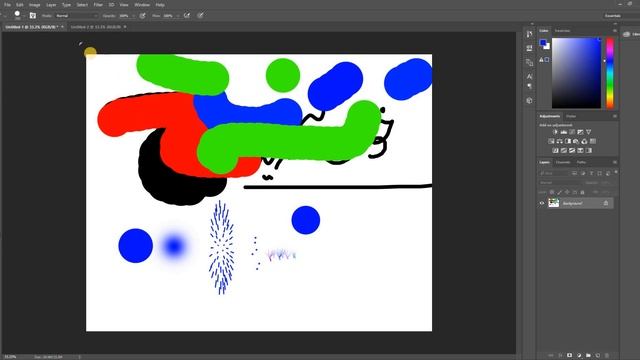Add a Threshold adjustment
The width and height of the screenshot is (640, 360).
click(x=572, y=151)
